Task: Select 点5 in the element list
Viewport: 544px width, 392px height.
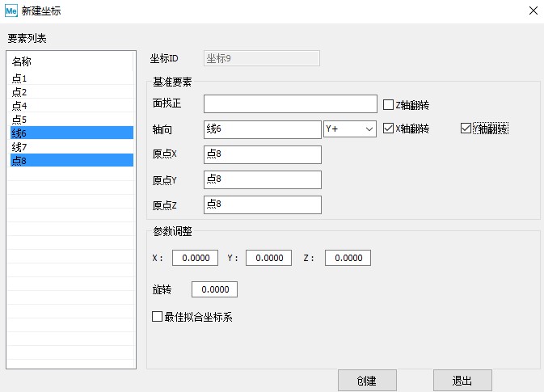Action: [x=20, y=120]
